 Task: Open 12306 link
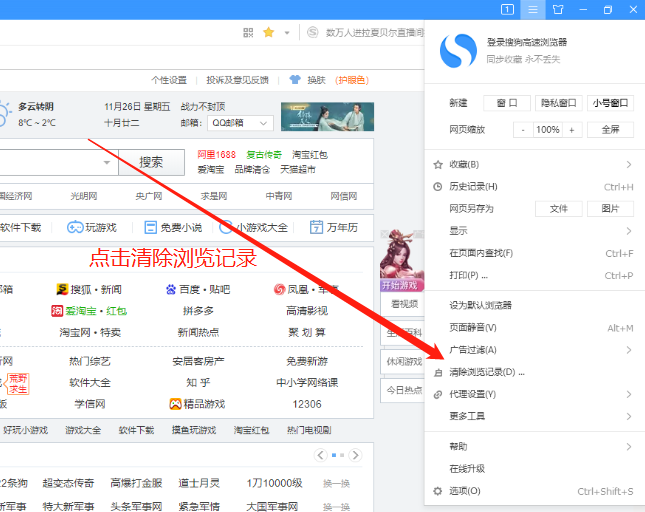307,404
